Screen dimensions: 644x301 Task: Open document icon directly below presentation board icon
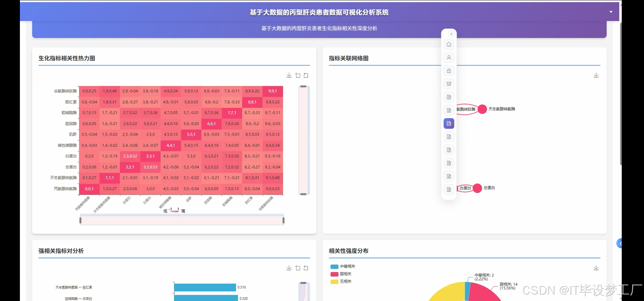tap(449, 97)
